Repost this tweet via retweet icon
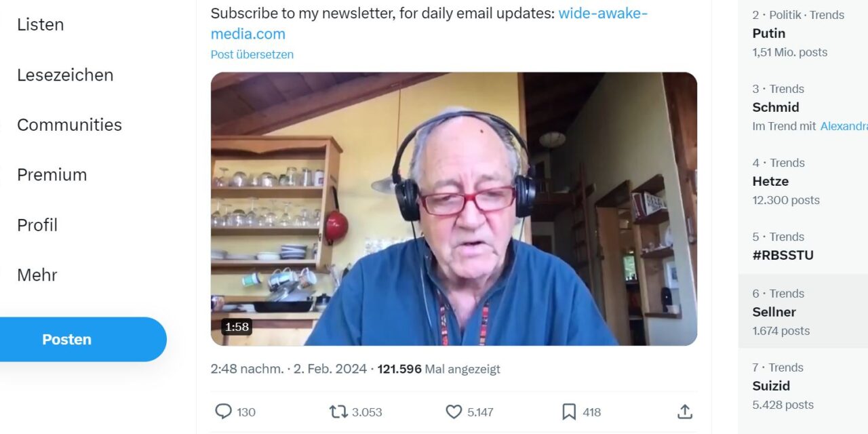This screenshot has width=868, height=434. (x=338, y=412)
